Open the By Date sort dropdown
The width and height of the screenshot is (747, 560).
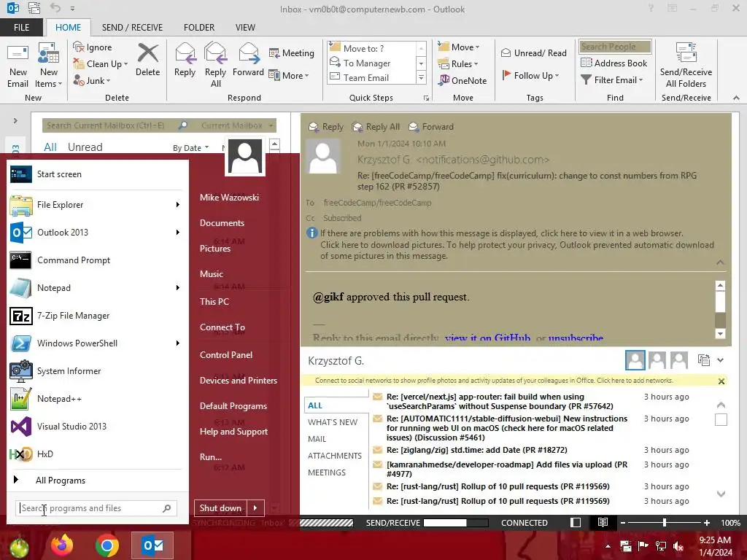[190, 147]
